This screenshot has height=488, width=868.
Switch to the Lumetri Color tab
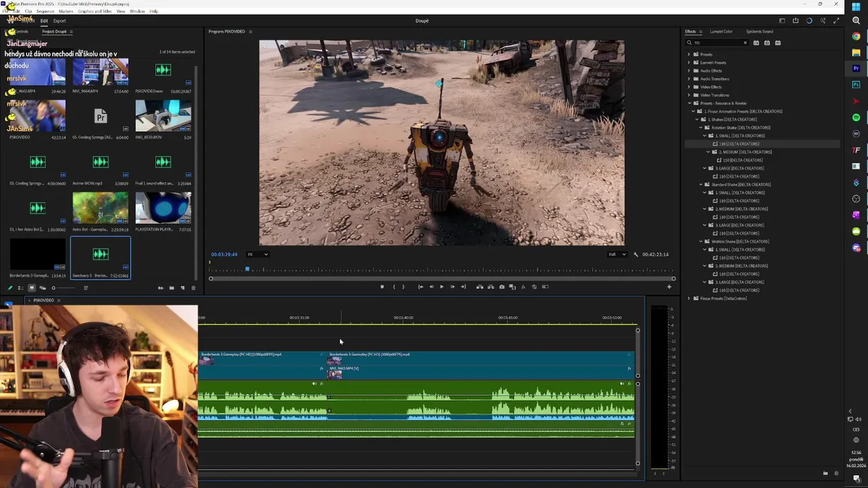pos(721,31)
